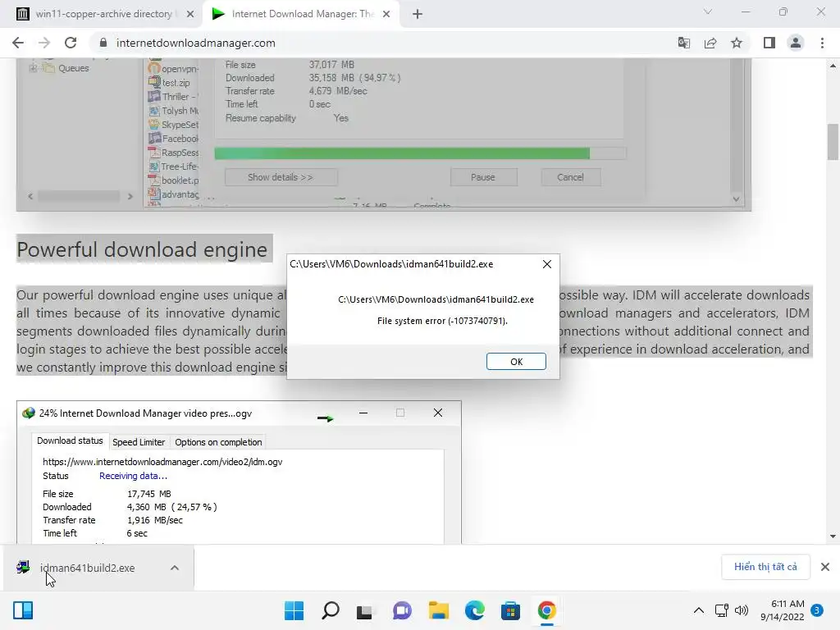This screenshot has width=840, height=630.
Task: Open the network status tray icon
Action: pos(721,610)
